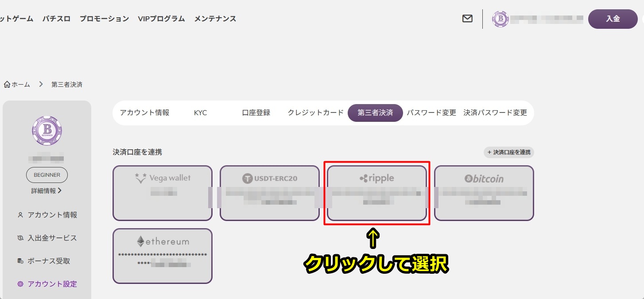Open the パチスロ menu
644x299 pixels.
pyautogui.click(x=56, y=19)
